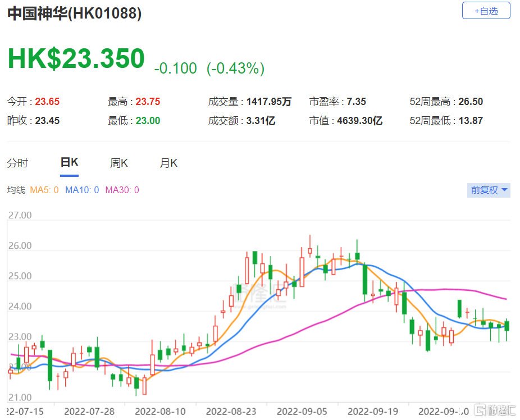Click the 2022-07-28 date axis label
This screenshot has width=520, height=420.
89,412
